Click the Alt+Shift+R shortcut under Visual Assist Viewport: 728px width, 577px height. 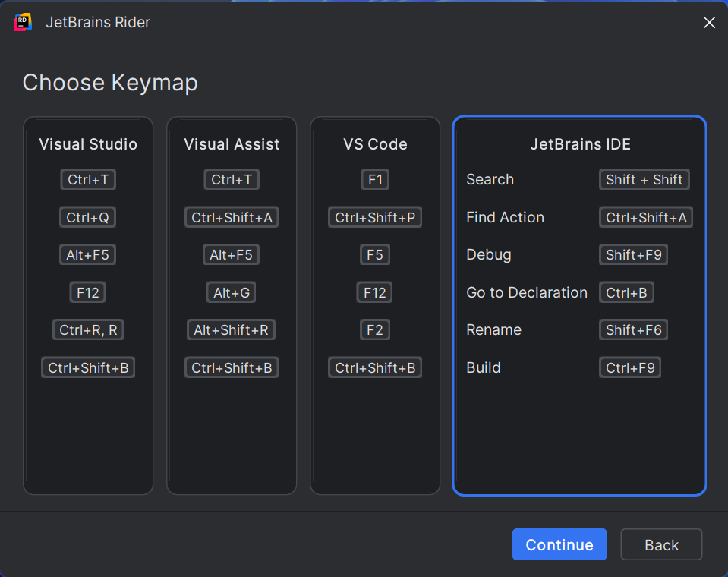[232, 330]
